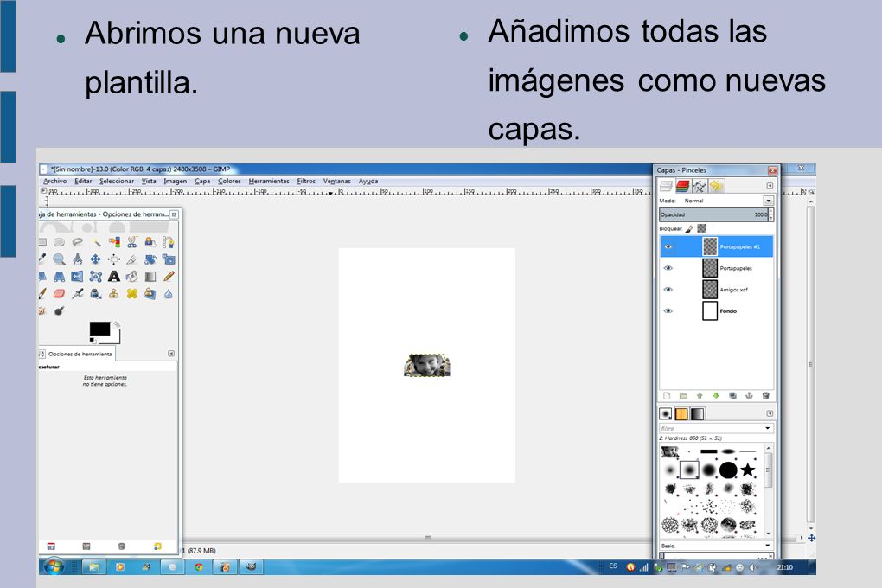The image size is (882, 588).
Task: Hide the Portapapeles #1 layer
Action: (x=668, y=246)
